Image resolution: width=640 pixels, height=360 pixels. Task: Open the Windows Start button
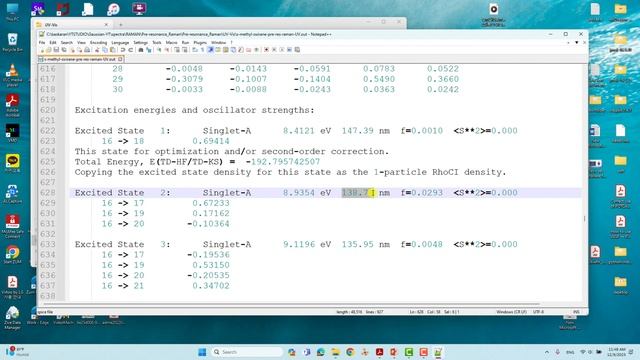[x=202, y=352]
